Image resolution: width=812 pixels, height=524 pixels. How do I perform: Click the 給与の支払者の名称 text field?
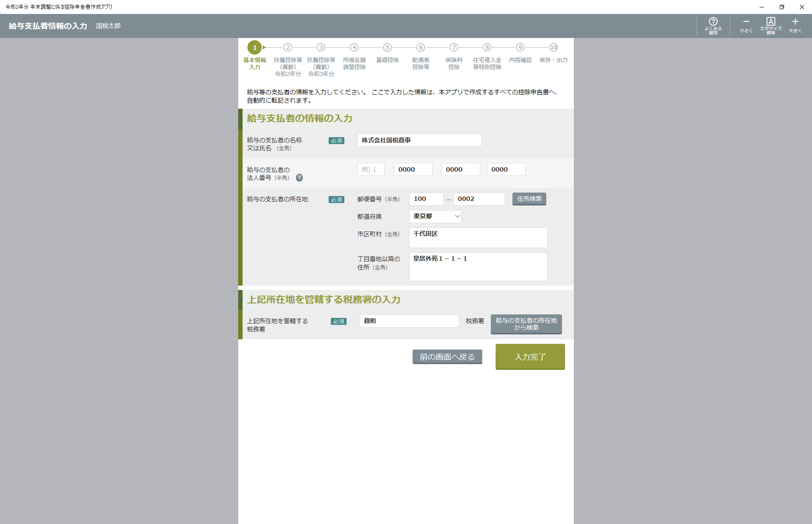pyautogui.click(x=420, y=140)
